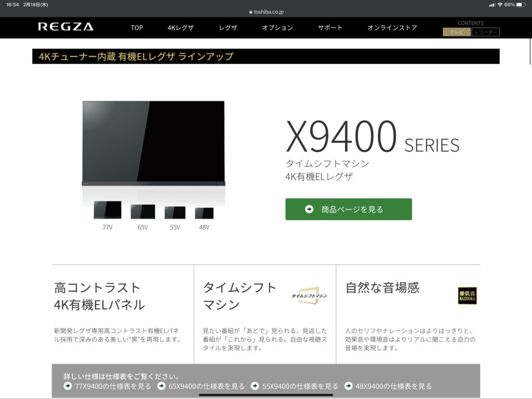Click arrow icon beside 55X9400 spec link
Image resolution: width=532 pixels, height=399 pixels.
click(x=255, y=386)
